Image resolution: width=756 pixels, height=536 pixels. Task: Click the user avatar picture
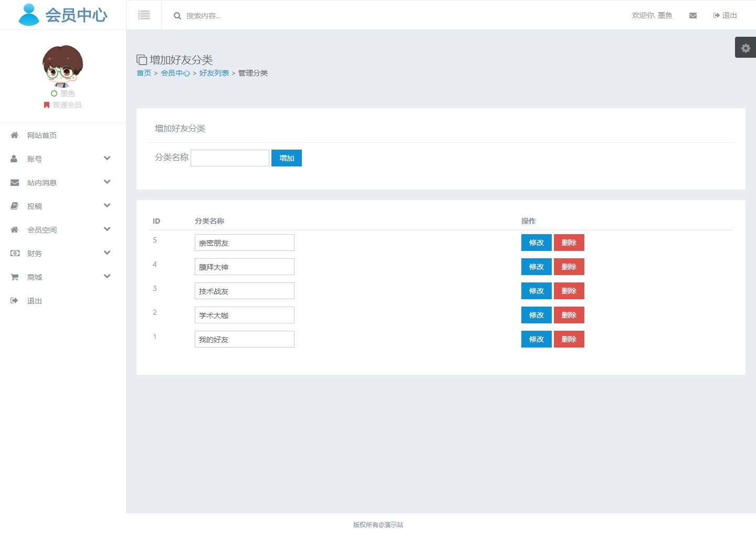[x=63, y=66]
